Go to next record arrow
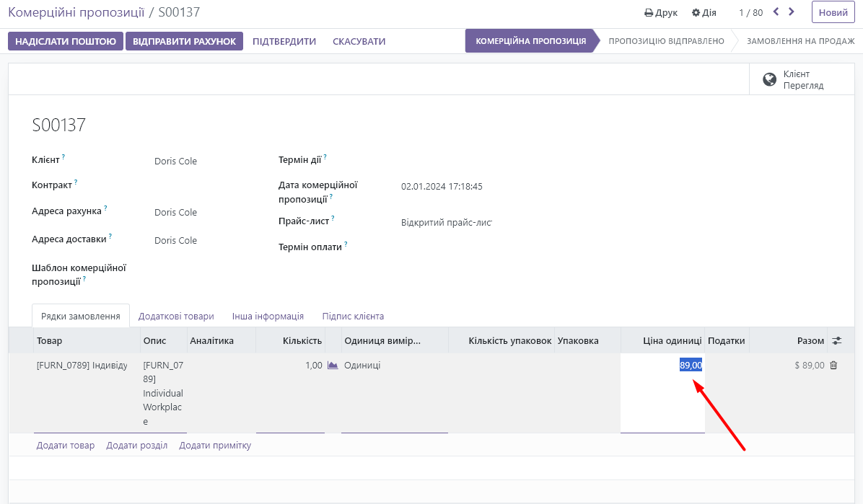The height and width of the screenshot is (504, 863). tap(792, 12)
